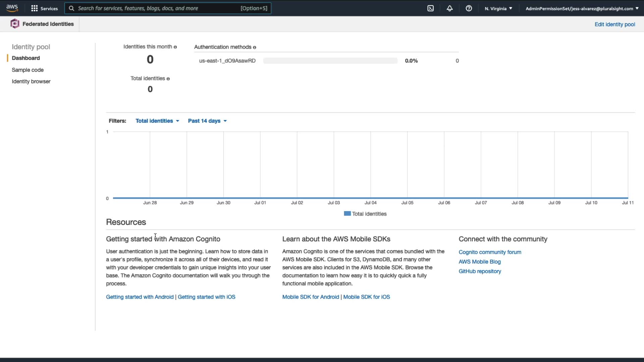This screenshot has height=362, width=644.
Task: Click the AWS search input field
Action: pos(158,8)
